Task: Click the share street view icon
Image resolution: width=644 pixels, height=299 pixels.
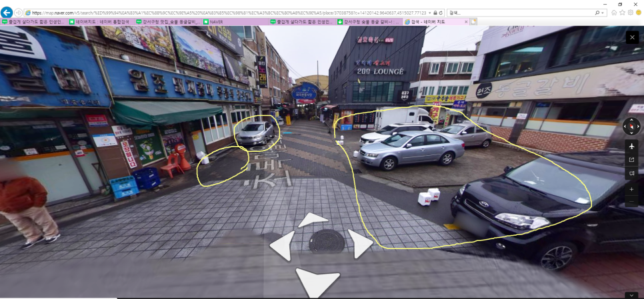Action: [631, 160]
